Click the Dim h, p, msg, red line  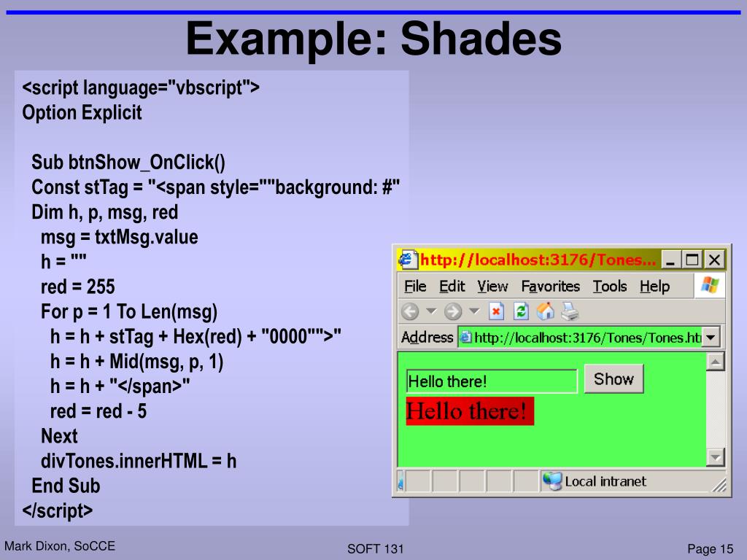pyautogui.click(x=105, y=212)
